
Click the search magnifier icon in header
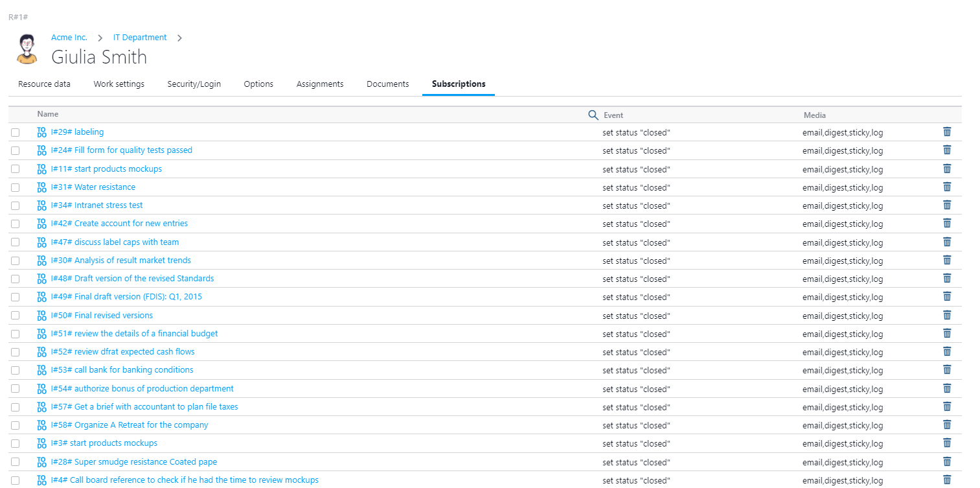(x=593, y=115)
